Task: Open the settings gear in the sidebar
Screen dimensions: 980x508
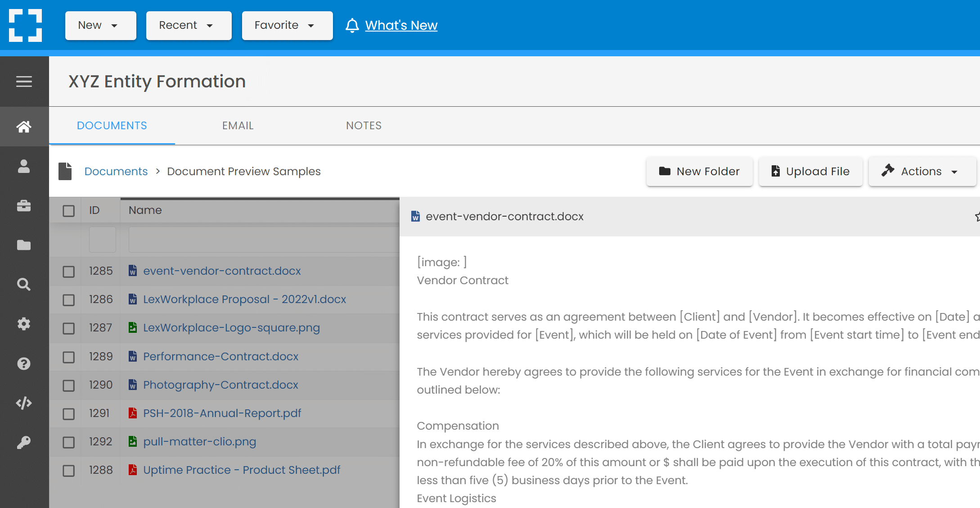Action: pyautogui.click(x=24, y=324)
